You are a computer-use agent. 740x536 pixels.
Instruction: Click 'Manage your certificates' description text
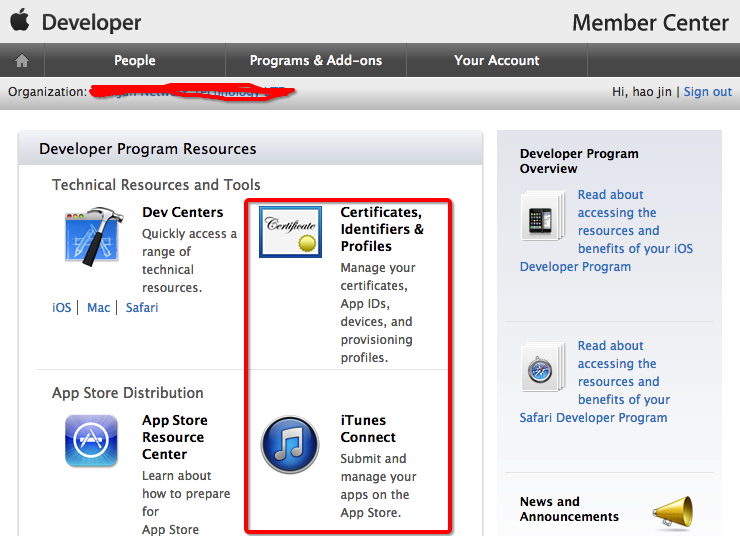[378, 312]
